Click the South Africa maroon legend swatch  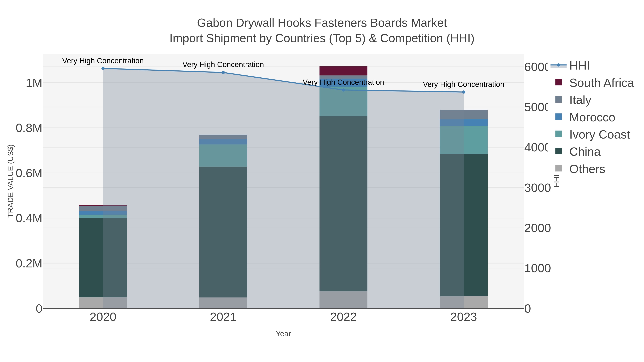click(x=558, y=82)
